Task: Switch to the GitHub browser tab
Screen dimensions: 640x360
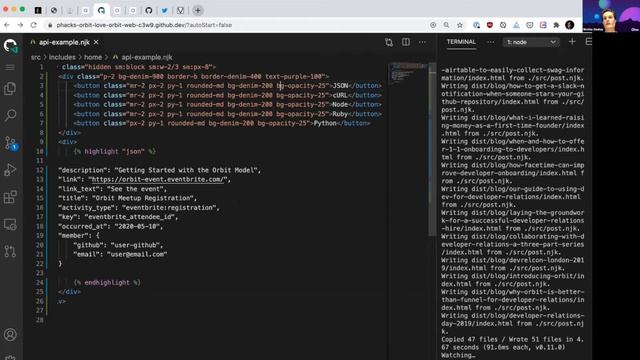Action: [x=149, y=11]
